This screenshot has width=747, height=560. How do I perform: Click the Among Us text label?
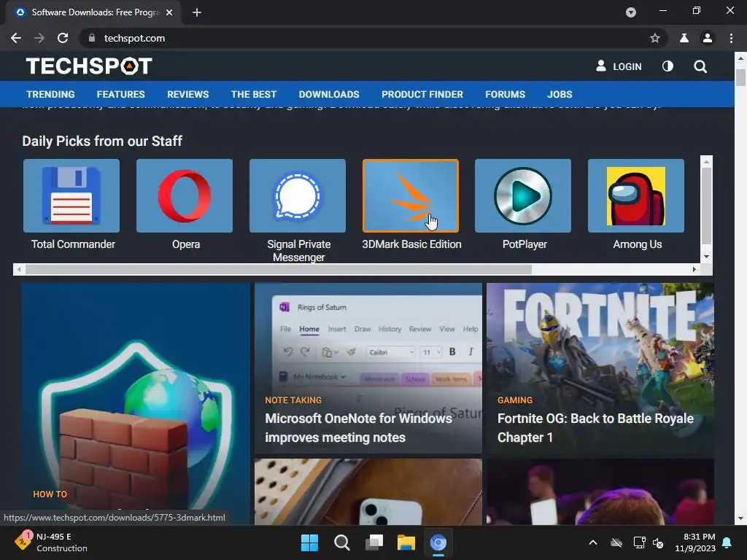pos(638,244)
